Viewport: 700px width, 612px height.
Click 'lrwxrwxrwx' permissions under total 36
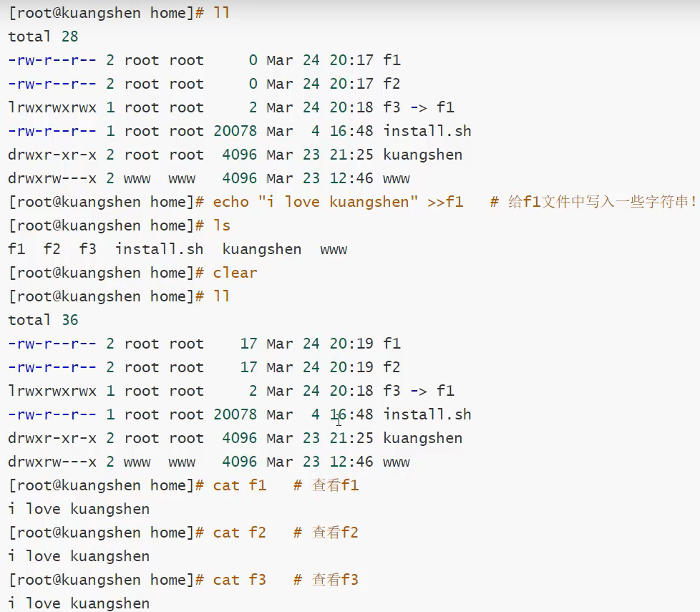coord(52,391)
